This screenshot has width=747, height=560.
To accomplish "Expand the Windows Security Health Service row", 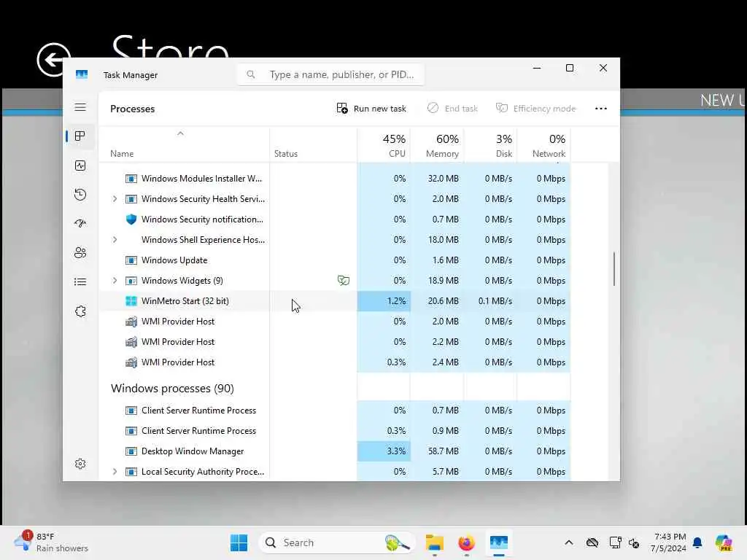I will coord(115,199).
